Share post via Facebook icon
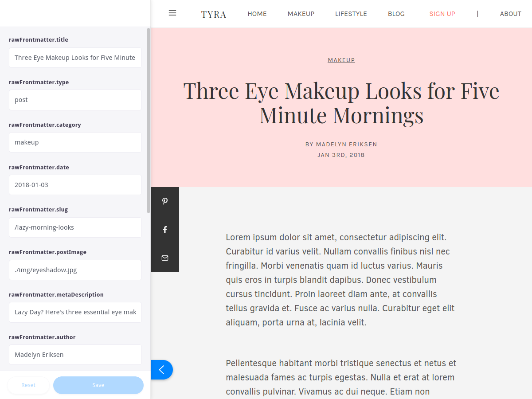Viewport: 532px width, 399px height. coord(165,230)
